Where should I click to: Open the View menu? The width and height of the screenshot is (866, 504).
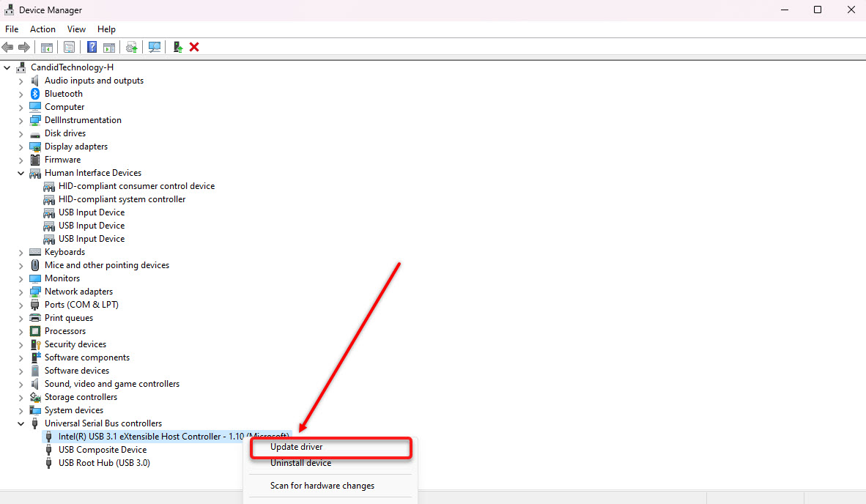pyautogui.click(x=76, y=29)
